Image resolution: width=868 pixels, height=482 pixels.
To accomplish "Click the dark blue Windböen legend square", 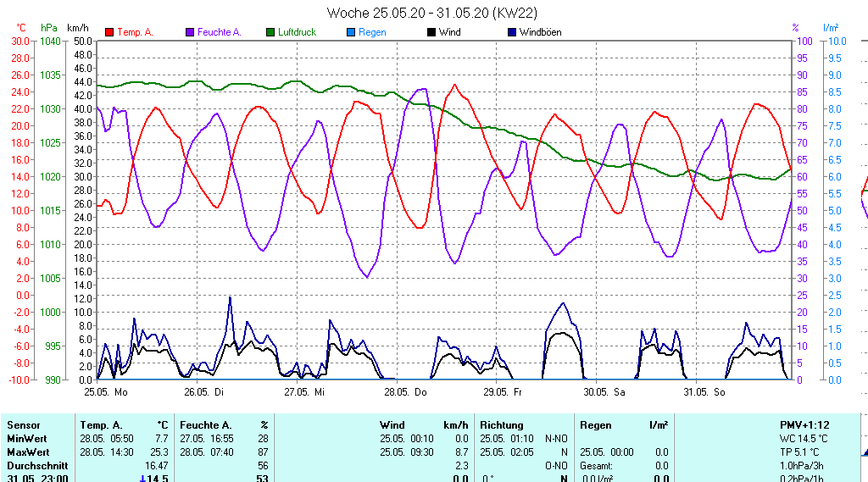I will (x=511, y=32).
